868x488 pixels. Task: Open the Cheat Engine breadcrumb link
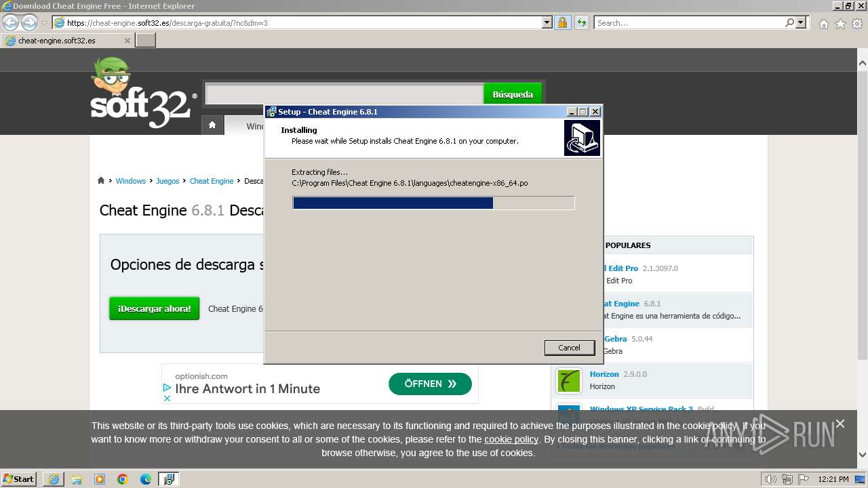tap(212, 181)
